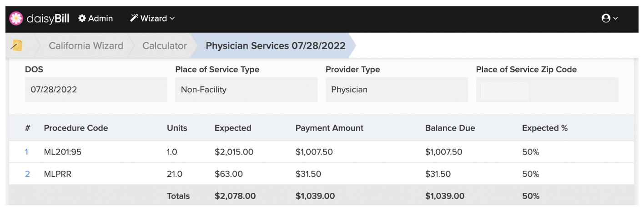The height and width of the screenshot is (211, 644).
Task: Click the user account profile icon
Action: tap(606, 18)
